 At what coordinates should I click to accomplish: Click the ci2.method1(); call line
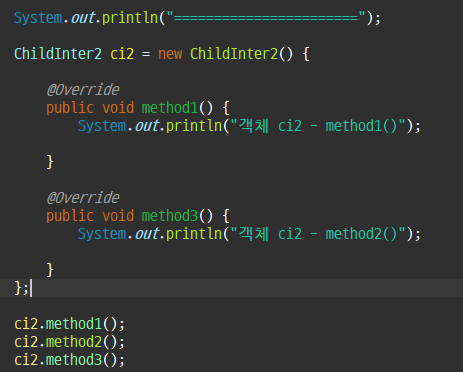69,324
